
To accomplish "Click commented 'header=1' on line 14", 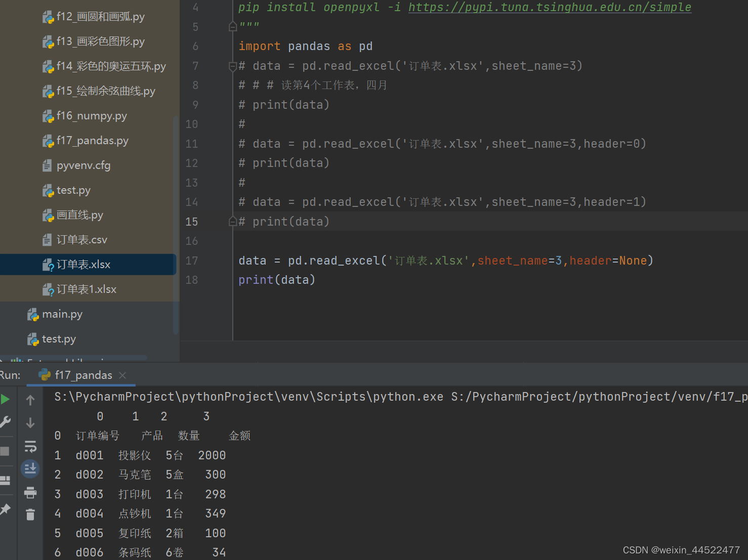I will 611,202.
